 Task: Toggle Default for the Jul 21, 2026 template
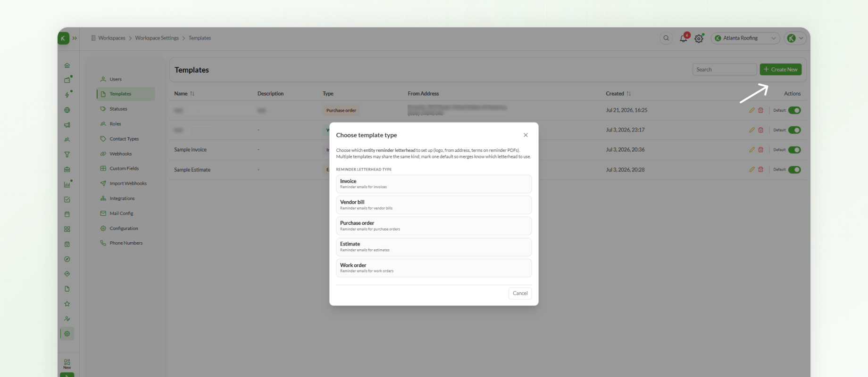794,110
